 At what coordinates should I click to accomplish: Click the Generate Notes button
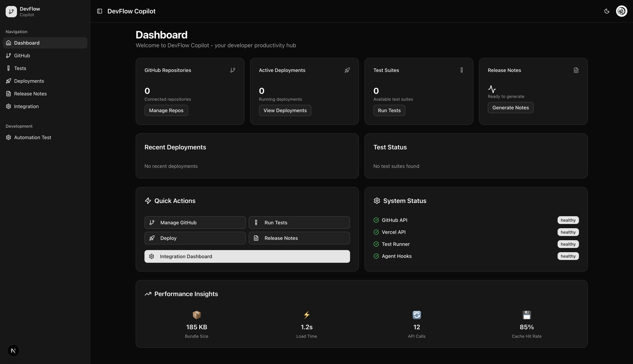(510, 108)
